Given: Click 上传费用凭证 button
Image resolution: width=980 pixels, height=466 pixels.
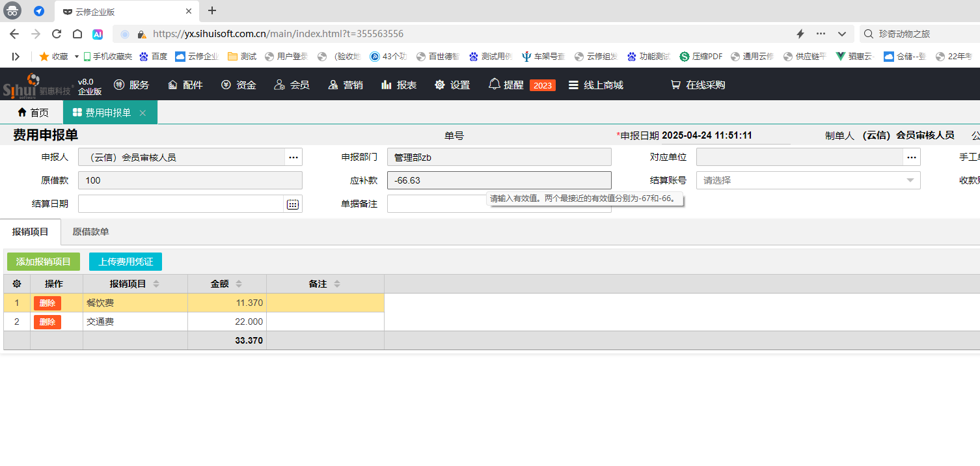Looking at the screenshot, I should click(x=126, y=262).
